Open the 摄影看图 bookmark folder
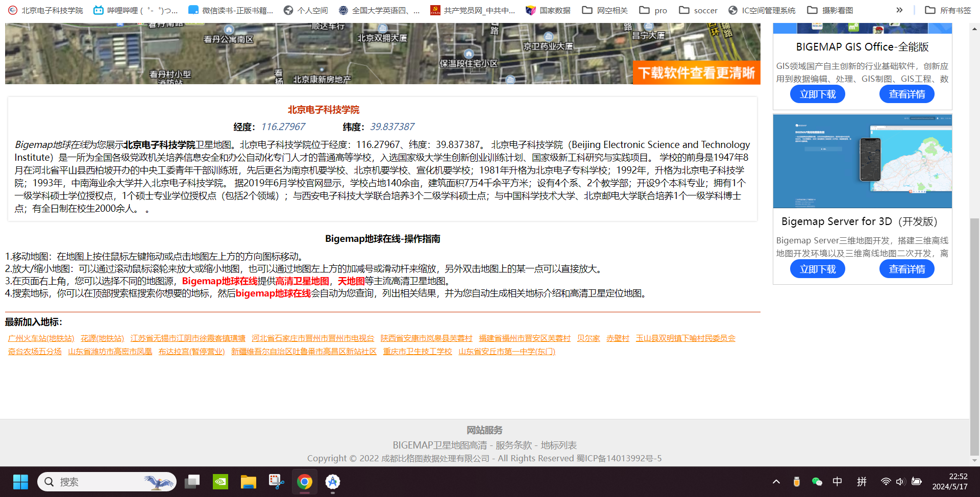 pyautogui.click(x=830, y=10)
